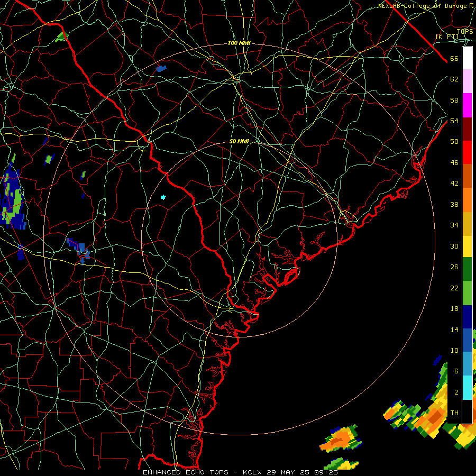Click the "09:25" timestamp
The width and height of the screenshot is (476, 476).
pos(326,472)
